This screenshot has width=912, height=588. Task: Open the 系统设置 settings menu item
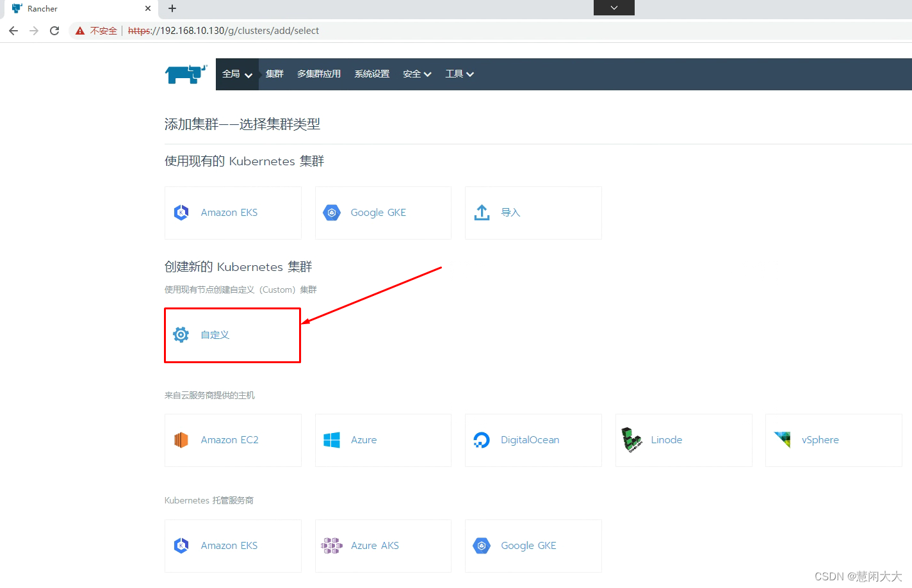372,74
